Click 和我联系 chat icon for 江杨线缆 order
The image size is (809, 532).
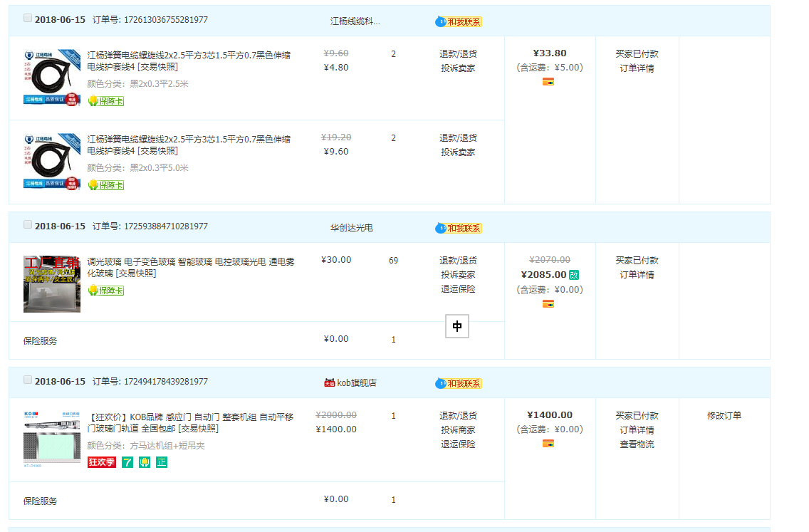coord(459,21)
